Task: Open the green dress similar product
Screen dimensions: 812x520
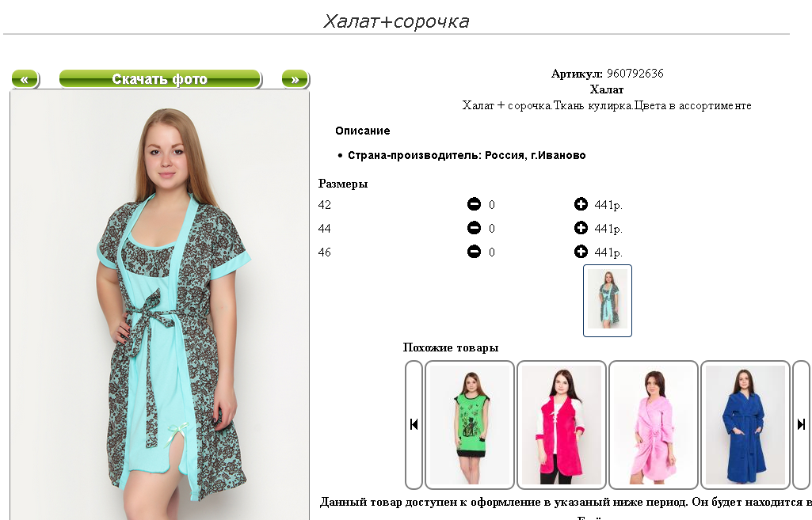Action: pos(470,425)
